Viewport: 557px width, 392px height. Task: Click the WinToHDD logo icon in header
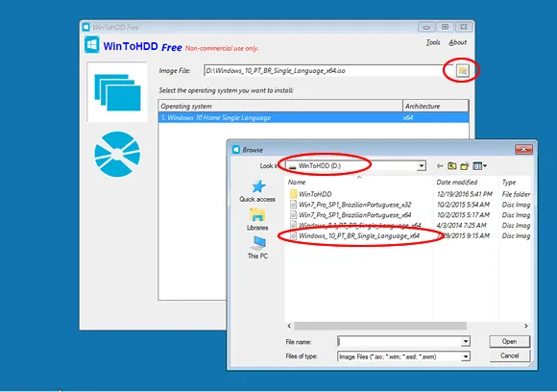pyautogui.click(x=92, y=45)
